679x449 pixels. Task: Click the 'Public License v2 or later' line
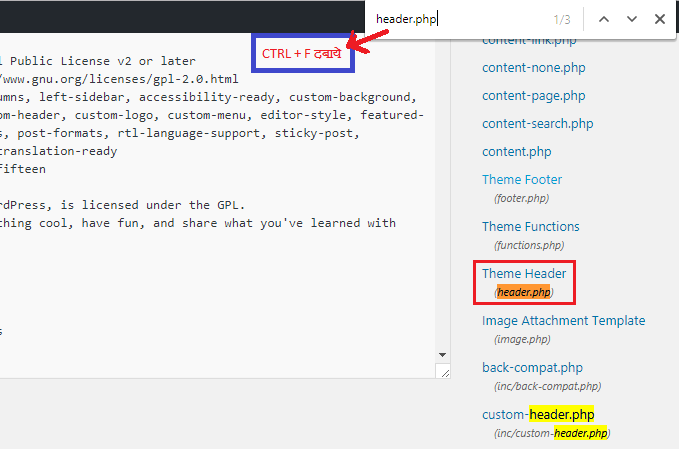[103, 61]
